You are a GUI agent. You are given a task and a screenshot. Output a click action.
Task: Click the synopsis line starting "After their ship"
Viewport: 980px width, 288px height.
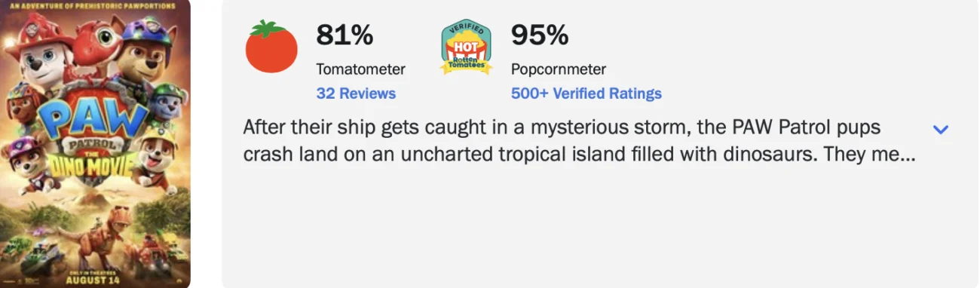(562, 127)
